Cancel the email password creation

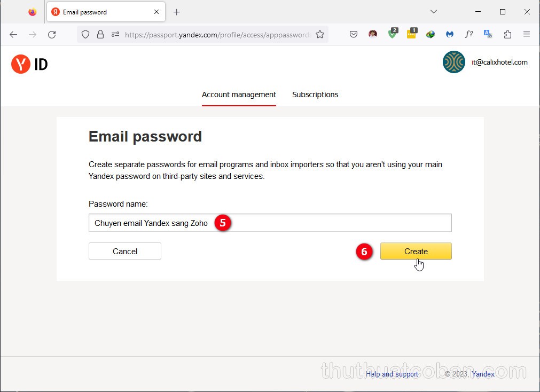(125, 252)
